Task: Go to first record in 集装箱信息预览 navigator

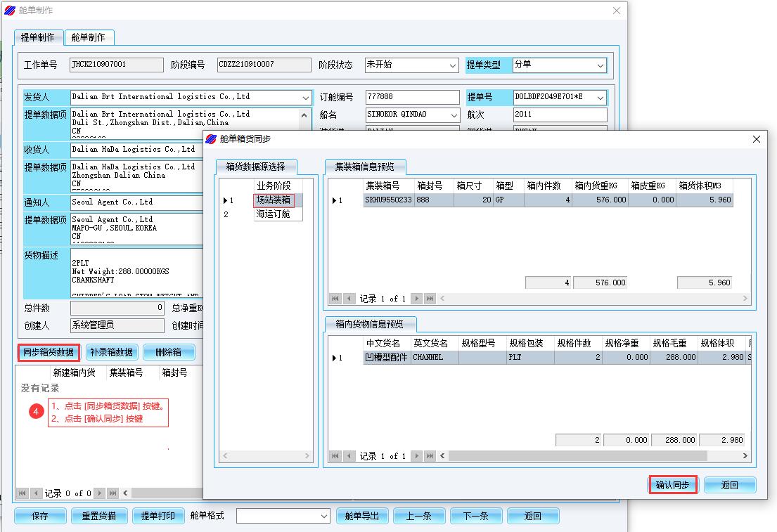Action: tap(336, 299)
